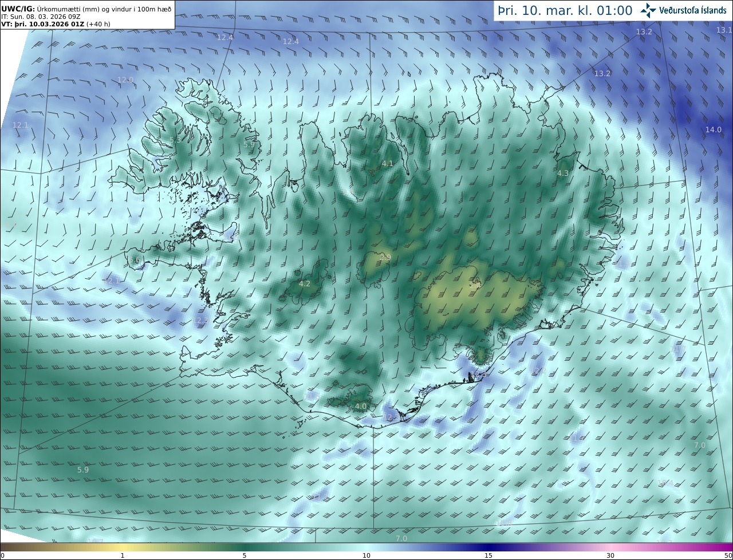Pick the yellow color band above tick 1
The image size is (733, 560).
(x=123, y=547)
